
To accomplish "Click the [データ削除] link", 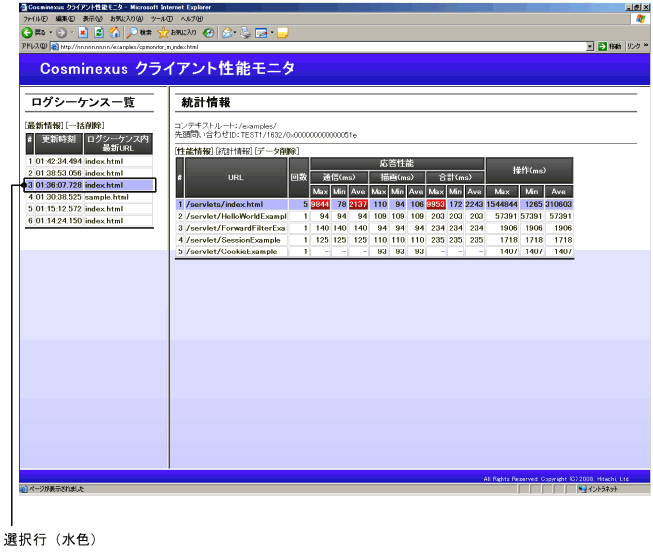I will (277, 151).
